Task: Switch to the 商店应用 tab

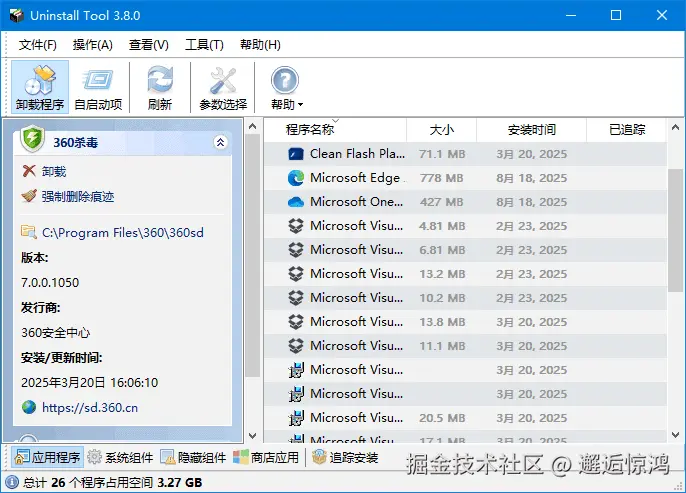Action: point(266,458)
